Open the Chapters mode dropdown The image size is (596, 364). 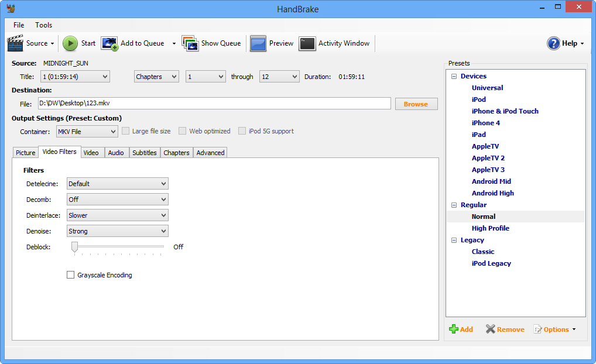pyautogui.click(x=156, y=77)
